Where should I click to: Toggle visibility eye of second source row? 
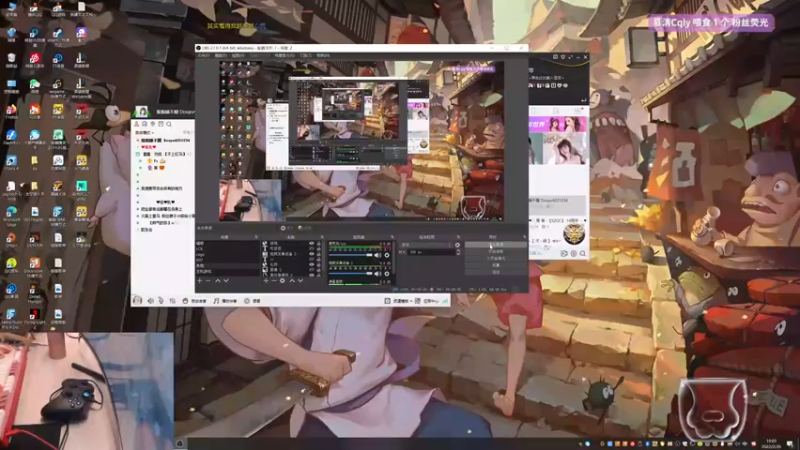click(x=311, y=248)
